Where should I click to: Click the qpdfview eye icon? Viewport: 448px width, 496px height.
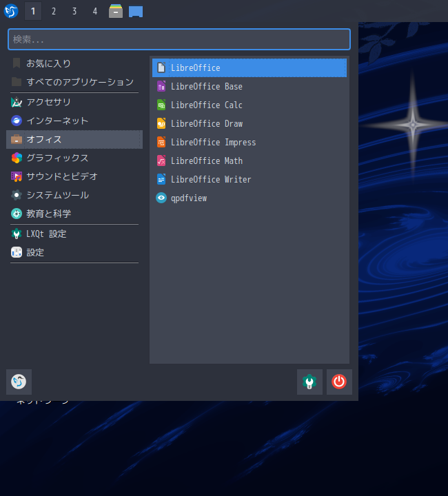[x=161, y=198]
